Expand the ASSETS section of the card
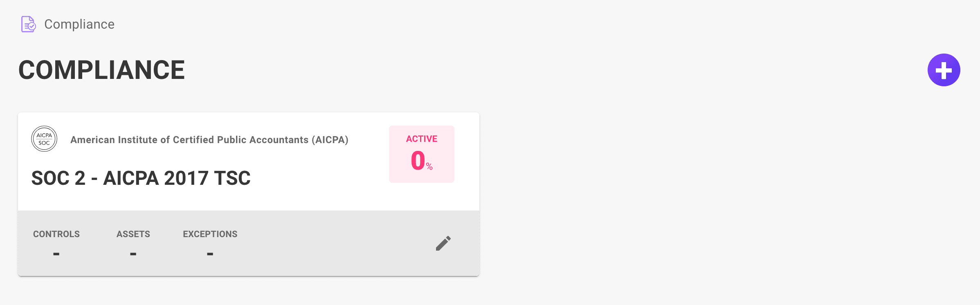 [x=133, y=243]
